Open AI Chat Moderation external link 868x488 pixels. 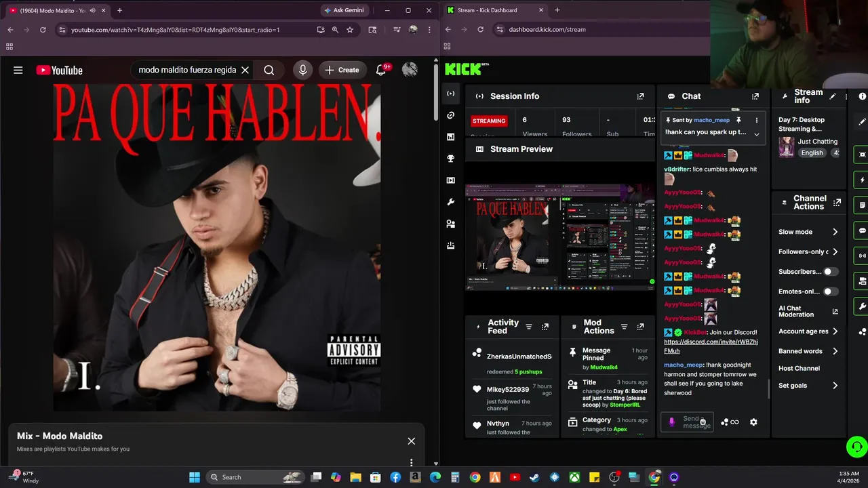(835, 312)
